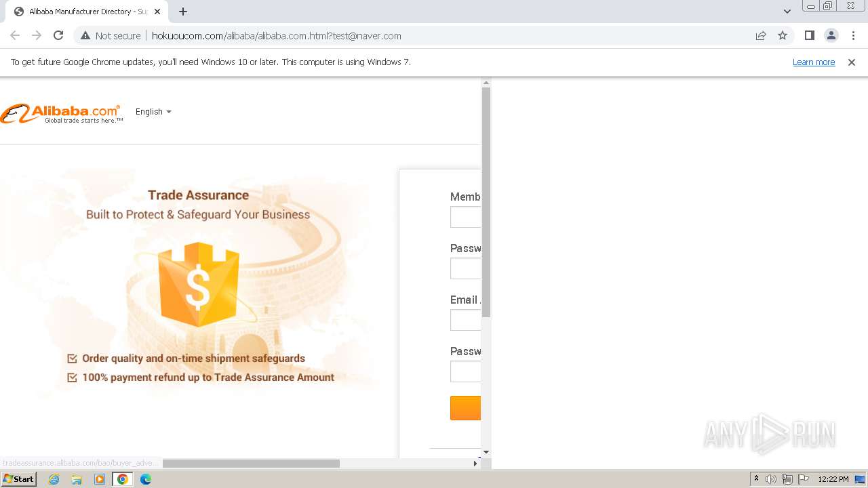The height and width of the screenshot is (488, 868).
Task: Open the Chrome profile avatar icon
Action: click(831, 35)
